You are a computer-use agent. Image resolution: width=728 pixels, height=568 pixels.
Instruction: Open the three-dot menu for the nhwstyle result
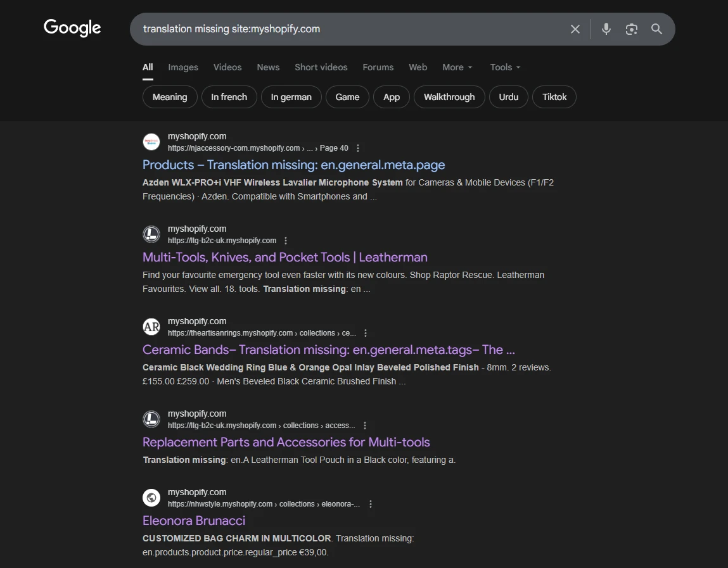point(370,503)
